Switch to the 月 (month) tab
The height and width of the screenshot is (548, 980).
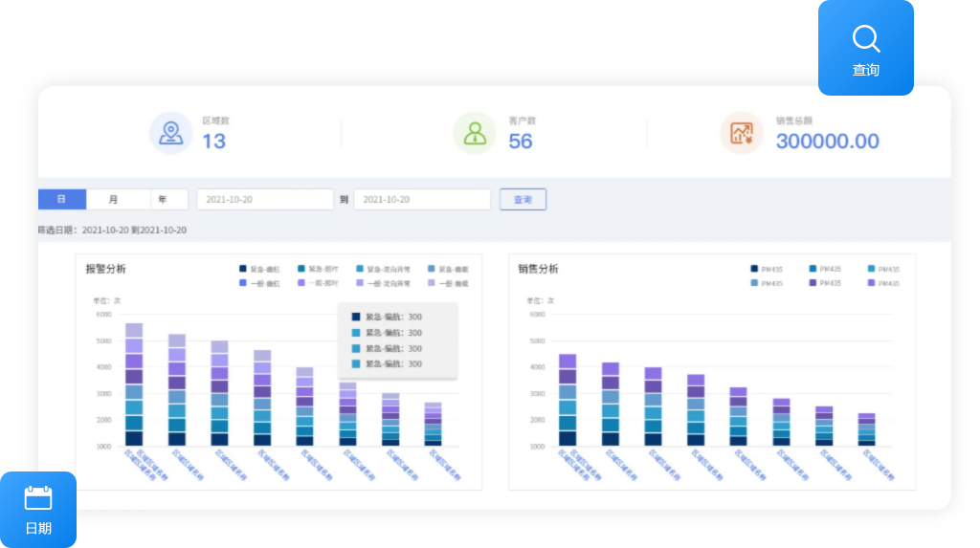tap(114, 199)
